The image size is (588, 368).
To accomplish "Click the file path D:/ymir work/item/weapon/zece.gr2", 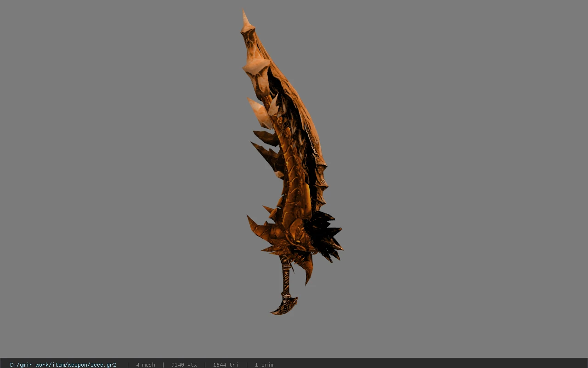I will (63, 365).
